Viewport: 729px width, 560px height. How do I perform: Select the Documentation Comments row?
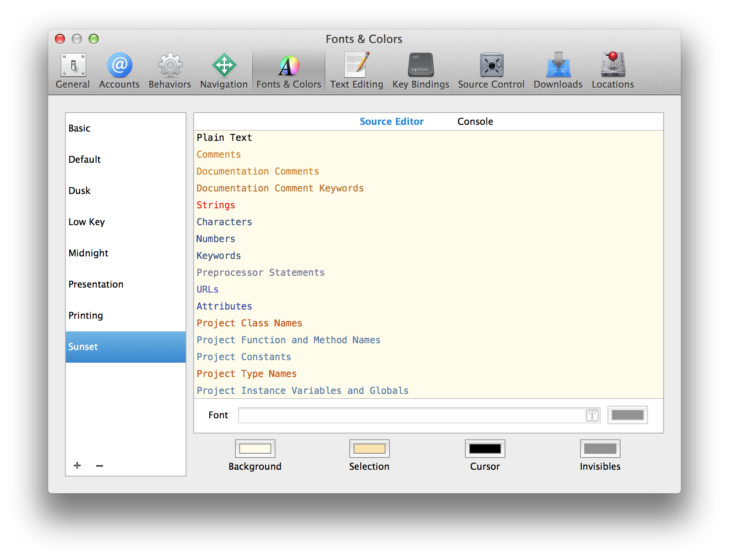click(428, 172)
